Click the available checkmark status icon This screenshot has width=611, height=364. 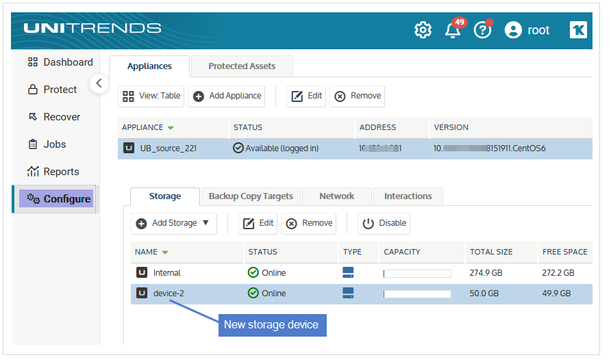click(x=238, y=148)
